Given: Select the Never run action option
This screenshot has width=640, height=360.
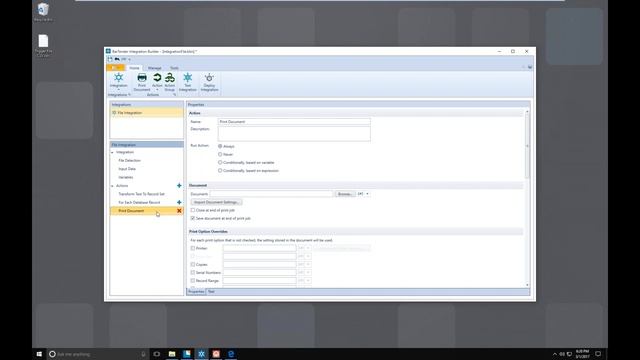Looking at the screenshot, I should point(220,154).
